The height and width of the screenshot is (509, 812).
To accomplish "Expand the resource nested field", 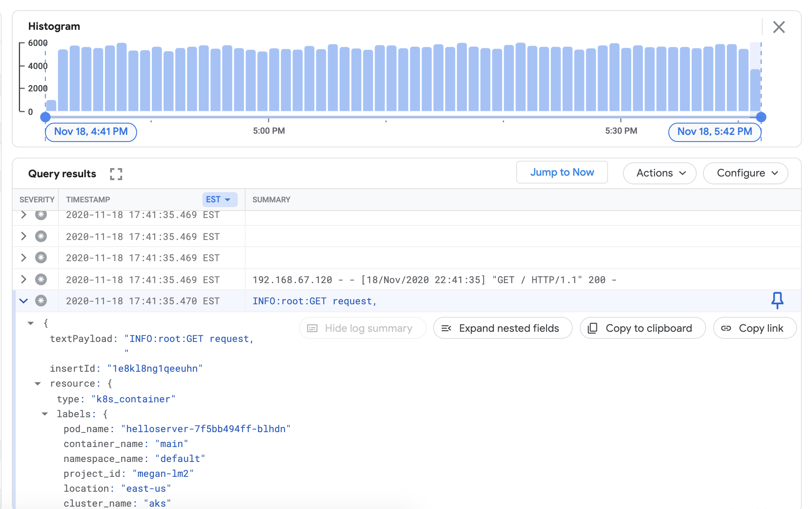I will click(36, 383).
